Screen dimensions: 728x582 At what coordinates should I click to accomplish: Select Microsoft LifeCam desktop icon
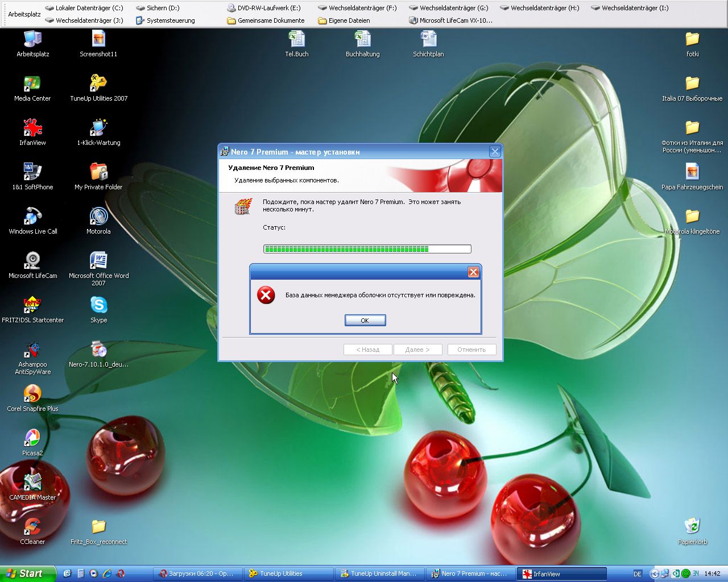(32, 265)
